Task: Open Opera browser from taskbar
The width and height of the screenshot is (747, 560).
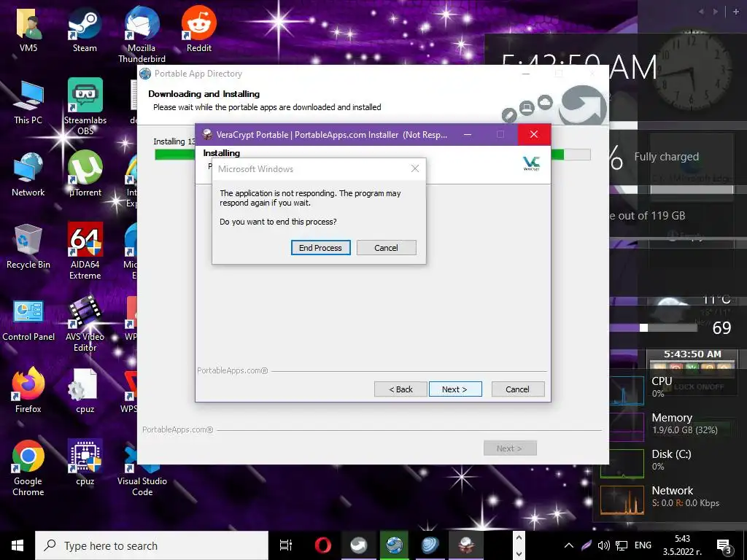Action: pyautogui.click(x=323, y=545)
